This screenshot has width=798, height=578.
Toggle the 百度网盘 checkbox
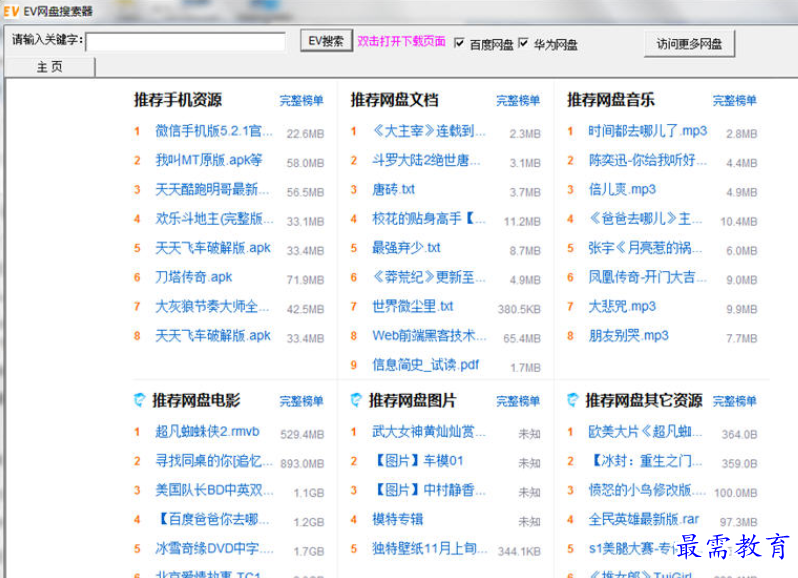pyautogui.click(x=459, y=43)
